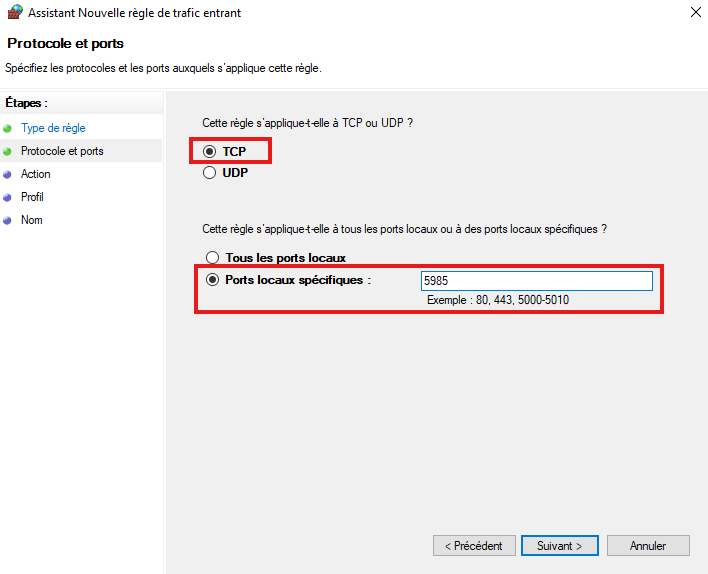Click the green bullet beside Type de règle
The height and width of the screenshot is (574, 708).
(8, 128)
